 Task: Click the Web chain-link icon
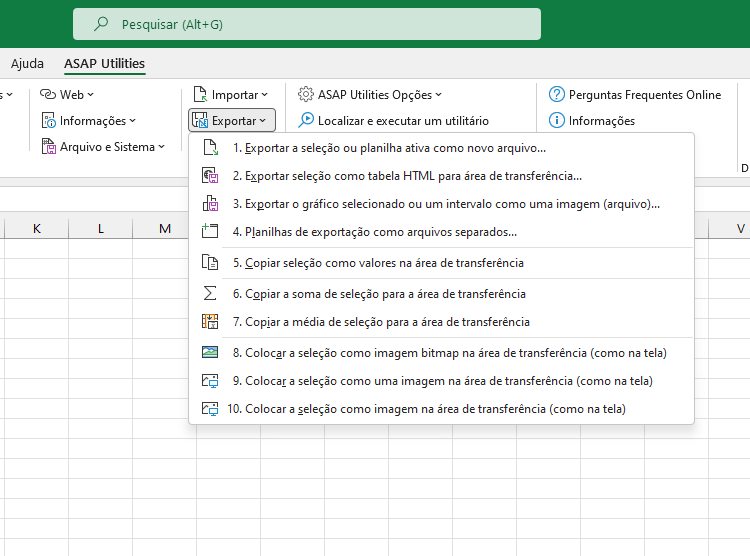click(x=48, y=94)
